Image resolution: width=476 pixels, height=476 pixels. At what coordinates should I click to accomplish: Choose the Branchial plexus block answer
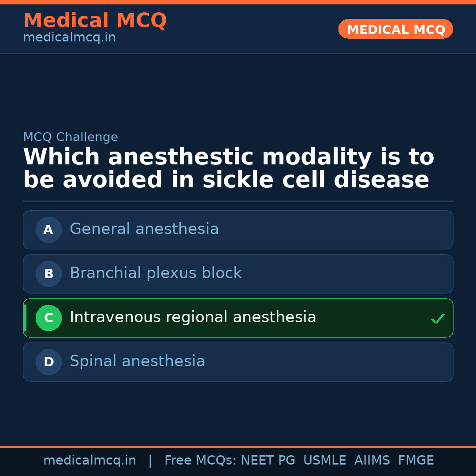(x=156, y=273)
